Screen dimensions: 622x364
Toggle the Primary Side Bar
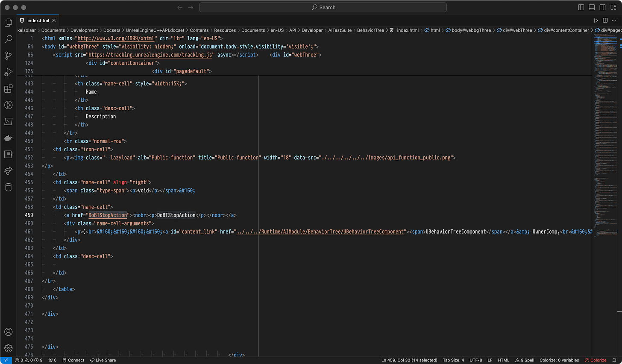point(581,7)
